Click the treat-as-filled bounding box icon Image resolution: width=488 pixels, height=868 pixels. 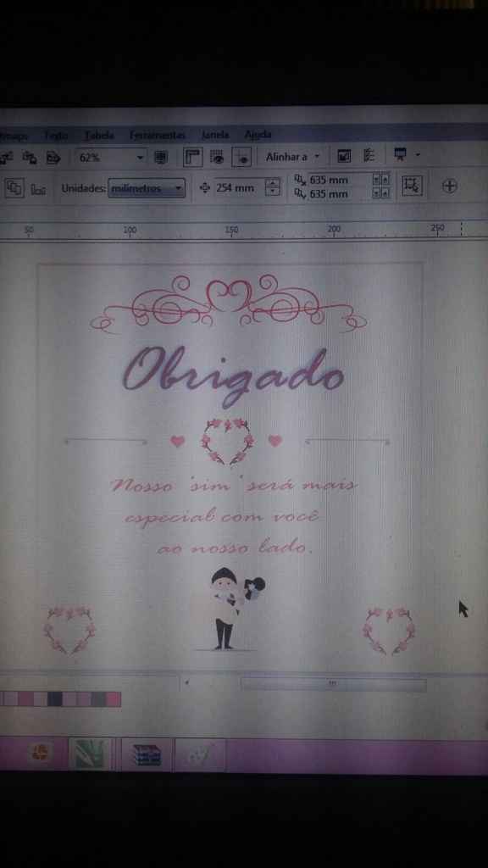click(412, 186)
